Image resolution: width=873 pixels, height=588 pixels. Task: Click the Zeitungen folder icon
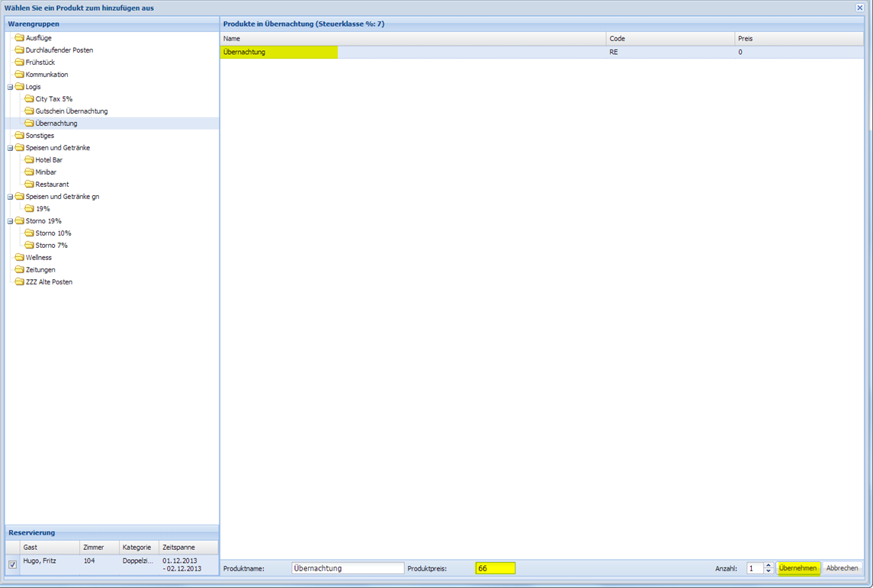(x=20, y=270)
